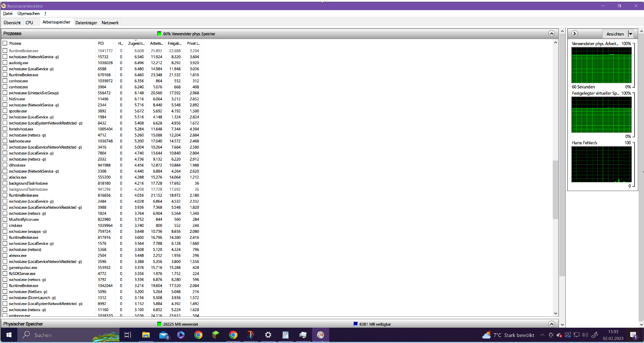Screen dimensions: 644x343
Task: Open the Mail app in the taskbar
Action: (x=164, y=335)
